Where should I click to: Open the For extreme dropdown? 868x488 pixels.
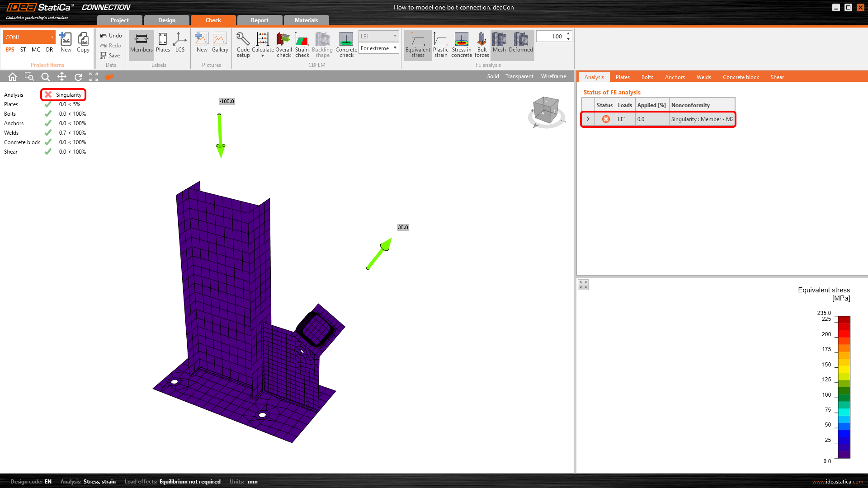pyautogui.click(x=379, y=48)
